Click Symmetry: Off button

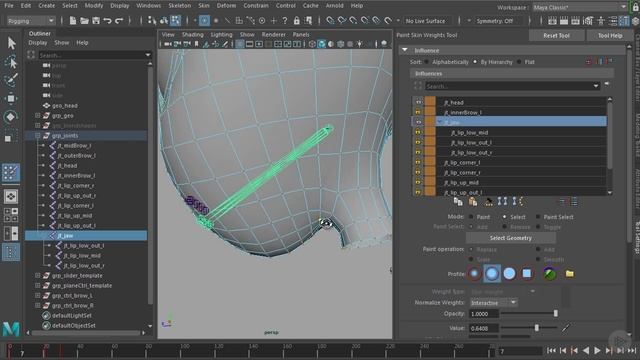(x=495, y=21)
